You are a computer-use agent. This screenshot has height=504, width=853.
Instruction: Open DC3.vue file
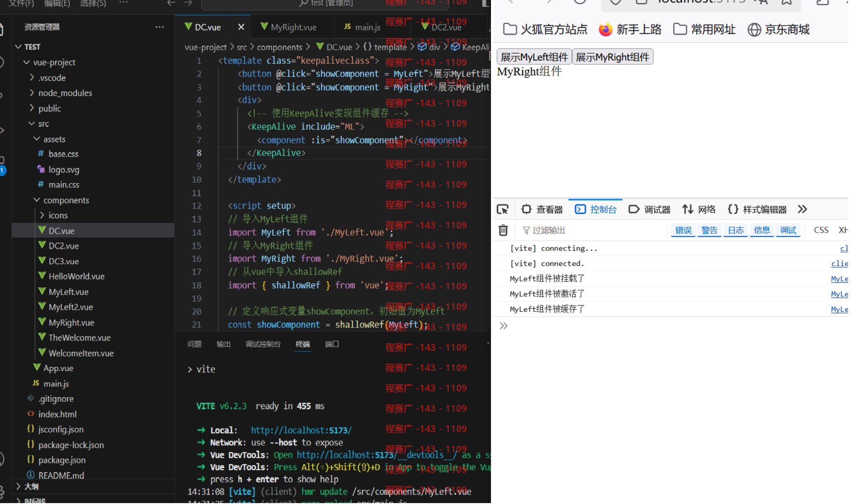[63, 261]
